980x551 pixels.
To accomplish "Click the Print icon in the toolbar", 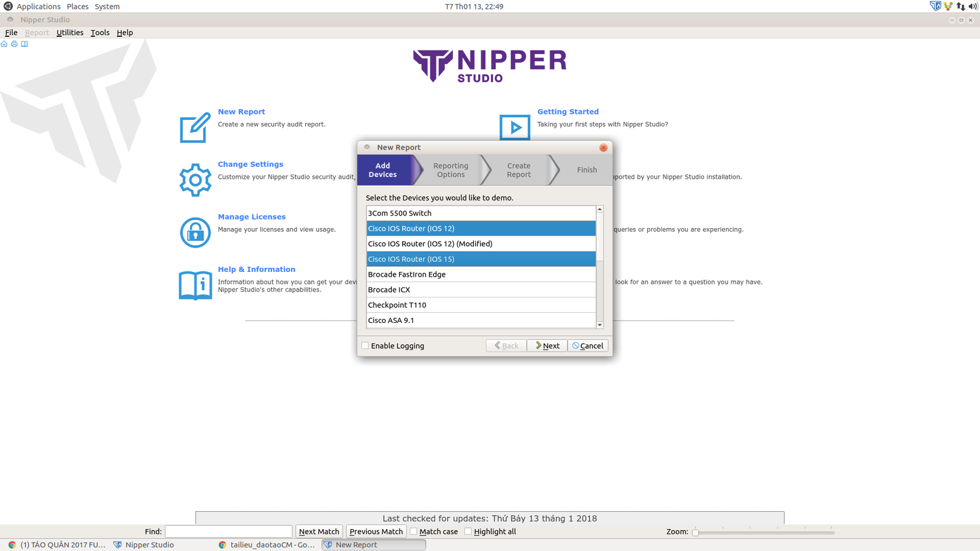I will click(x=14, y=44).
